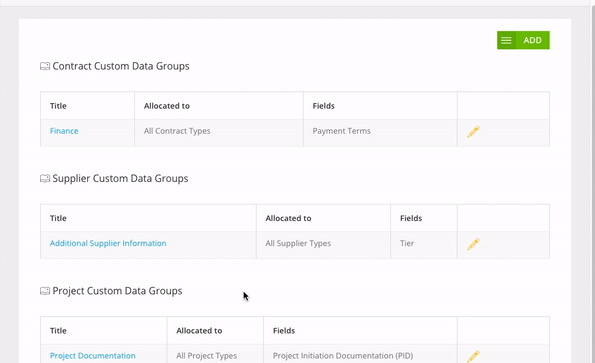
Task: Open the Additional Supplier Information link
Action: [x=108, y=243]
